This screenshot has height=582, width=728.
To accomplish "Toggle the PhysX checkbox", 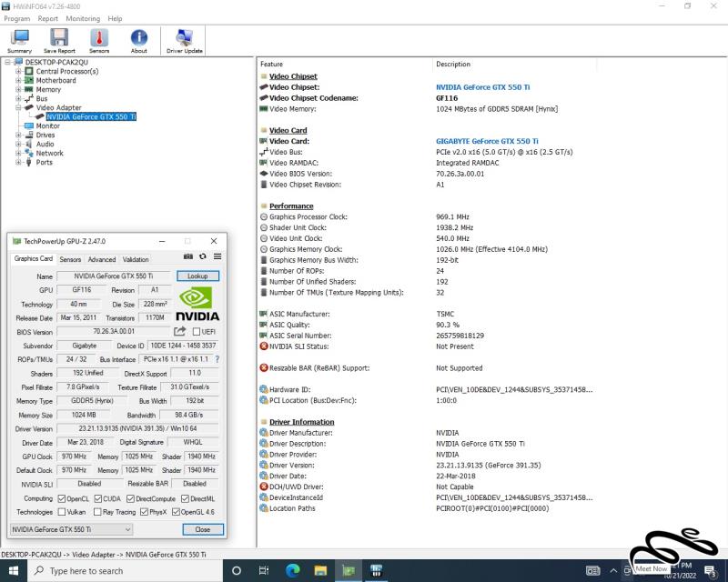I will [144, 511].
